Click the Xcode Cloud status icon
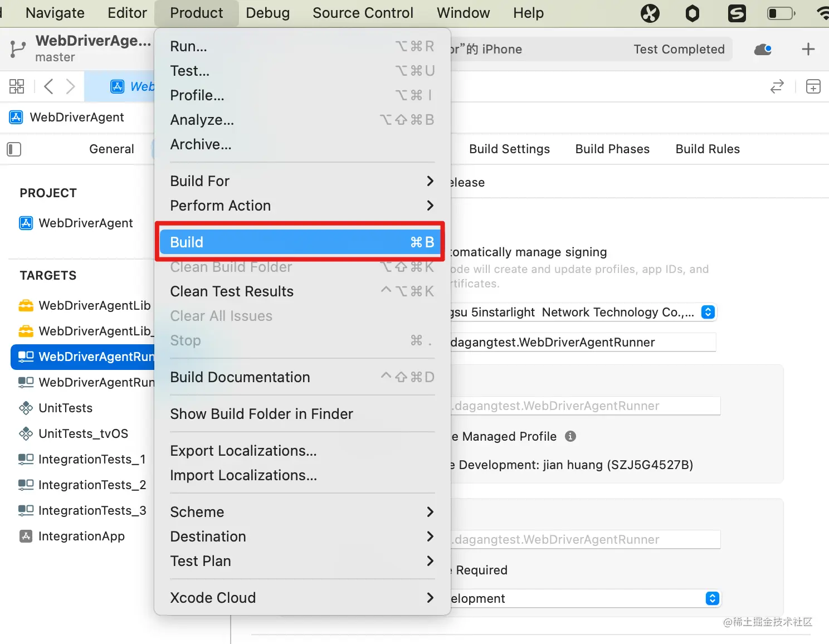Screen dimensions: 829x644 pyautogui.click(x=763, y=50)
